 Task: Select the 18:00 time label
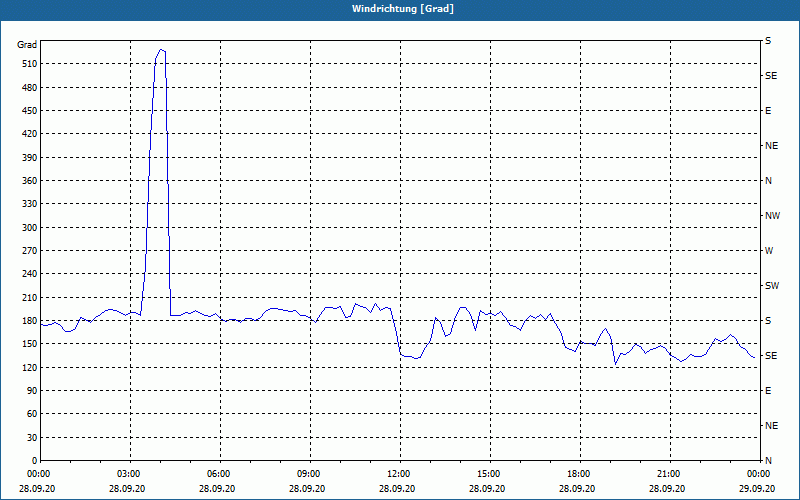point(580,474)
